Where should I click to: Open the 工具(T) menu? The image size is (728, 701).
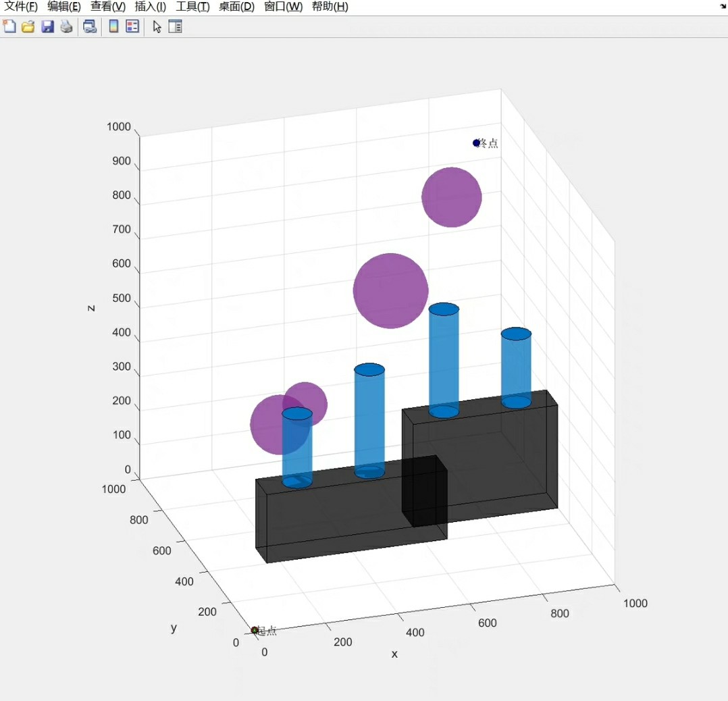coord(192,7)
